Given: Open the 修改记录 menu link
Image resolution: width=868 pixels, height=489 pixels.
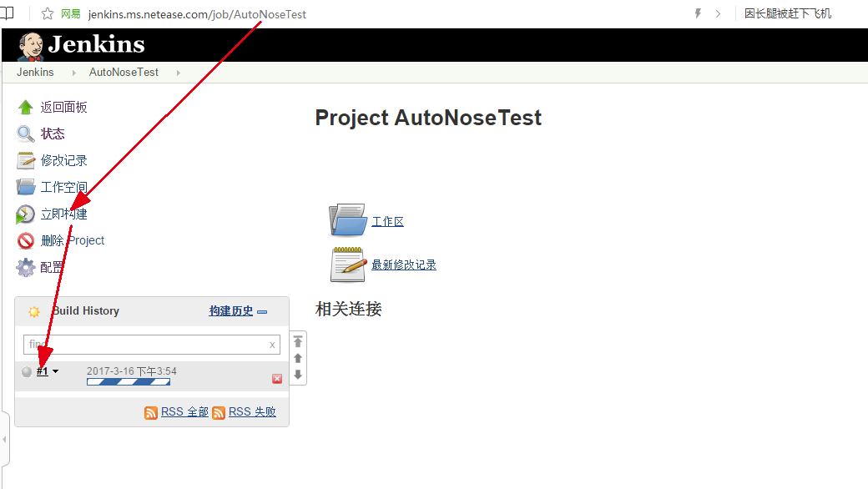Looking at the screenshot, I should [63, 160].
